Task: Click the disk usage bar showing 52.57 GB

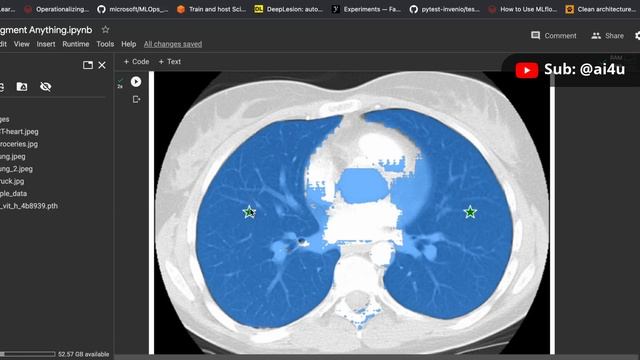Action: 28,354
